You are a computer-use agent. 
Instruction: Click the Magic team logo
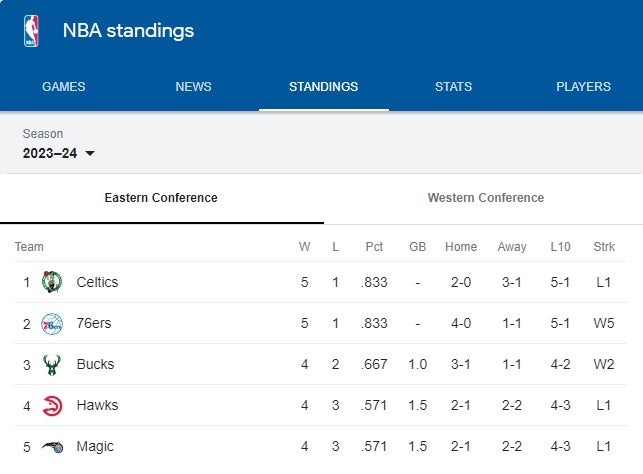pos(52,446)
